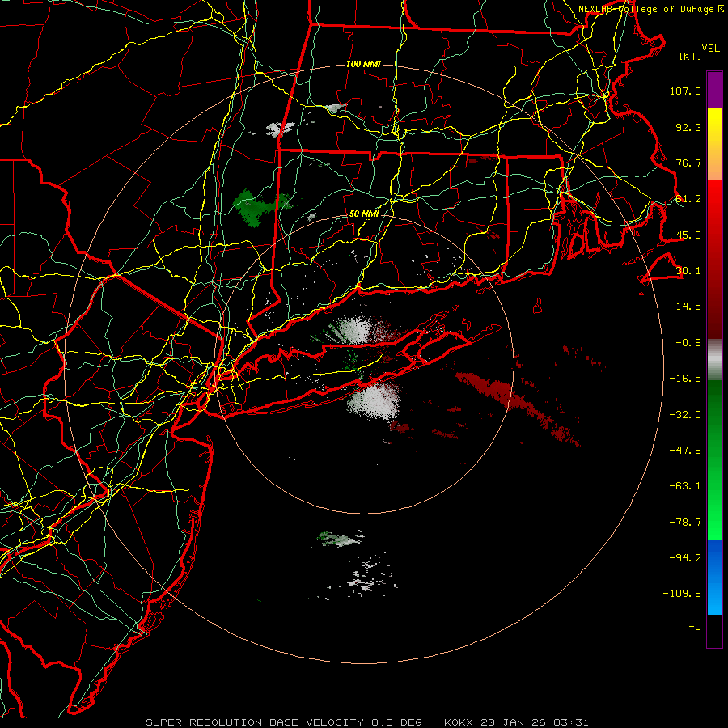Viewport: 728px width, 728px height.
Task: Select the -16.5 scale value
Action: click(x=685, y=379)
